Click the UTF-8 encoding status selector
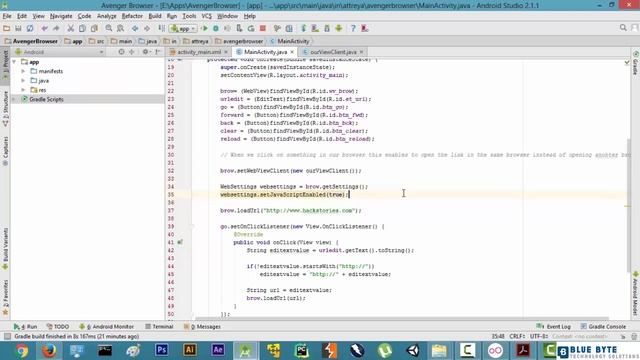The height and width of the screenshot is (360, 640). pos(539,336)
